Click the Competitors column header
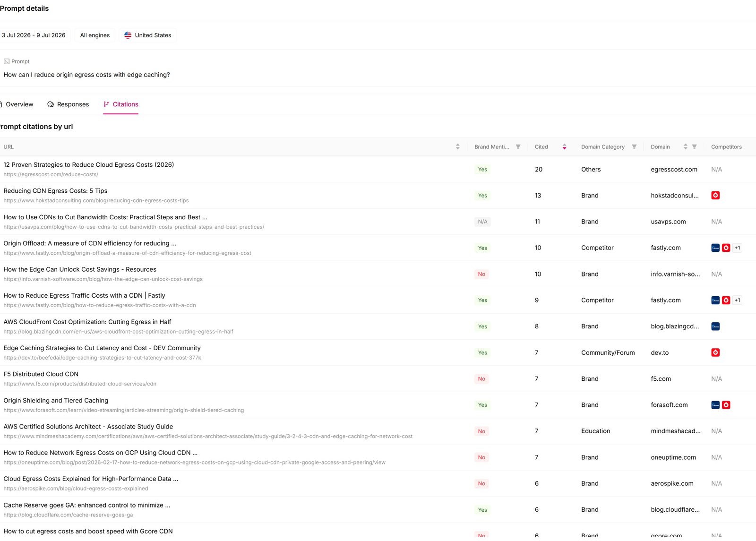 (x=726, y=147)
